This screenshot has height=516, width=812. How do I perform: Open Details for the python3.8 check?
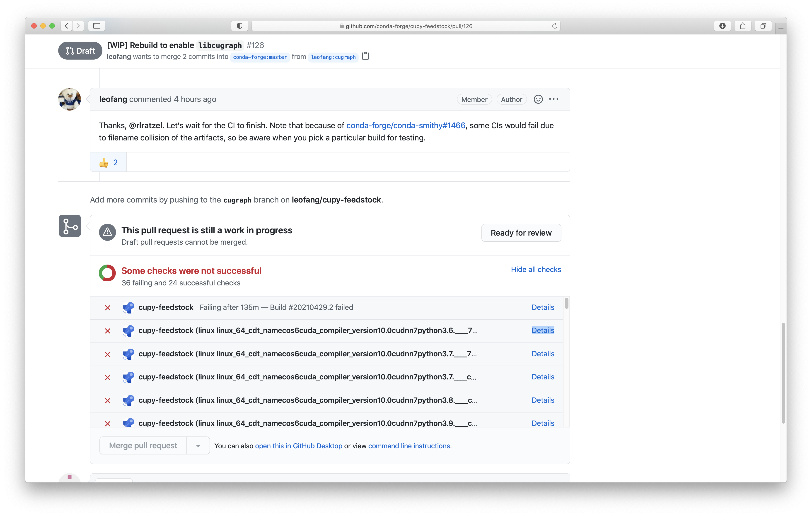543,400
